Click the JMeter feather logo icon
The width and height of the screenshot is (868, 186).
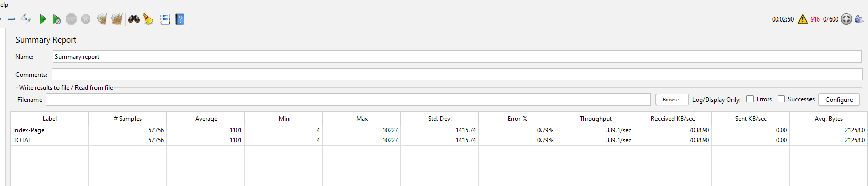[859, 19]
